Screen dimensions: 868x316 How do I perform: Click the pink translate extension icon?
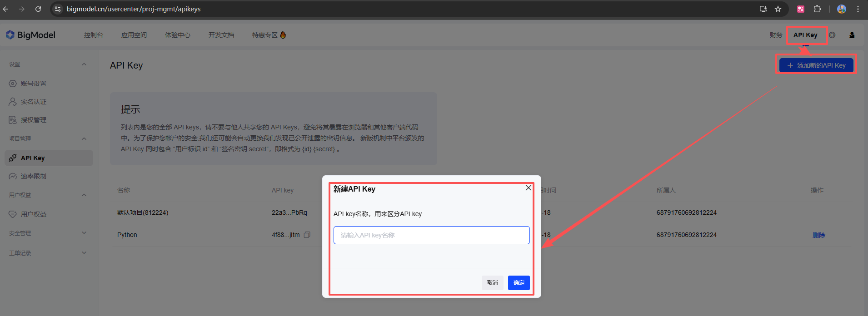[801, 9]
